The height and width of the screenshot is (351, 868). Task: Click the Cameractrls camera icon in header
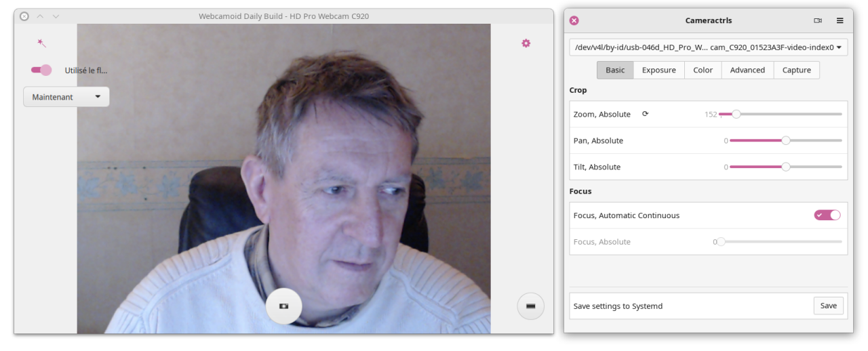coord(818,21)
